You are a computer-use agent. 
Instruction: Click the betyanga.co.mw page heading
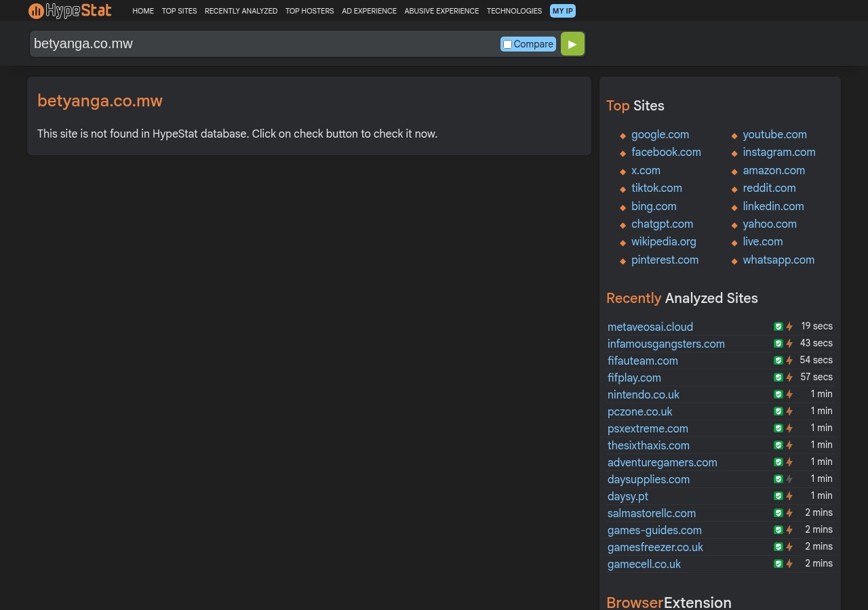click(x=100, y=101)
